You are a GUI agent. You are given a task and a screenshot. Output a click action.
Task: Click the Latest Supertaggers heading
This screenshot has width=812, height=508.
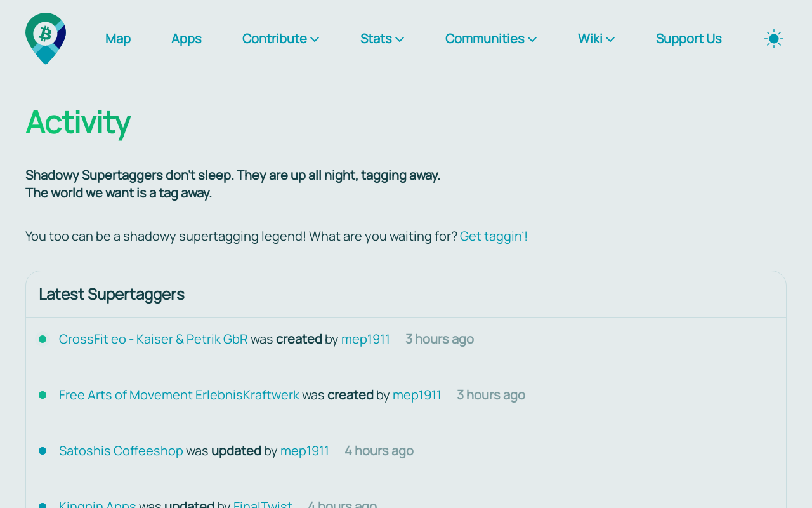tap(112, 294)
